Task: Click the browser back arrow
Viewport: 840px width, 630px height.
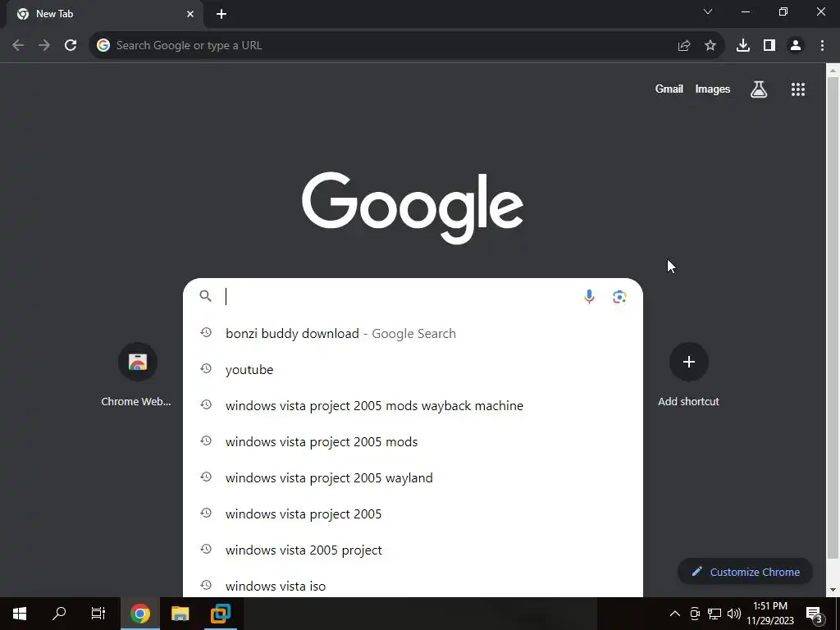Action: [x=18, y=46]
